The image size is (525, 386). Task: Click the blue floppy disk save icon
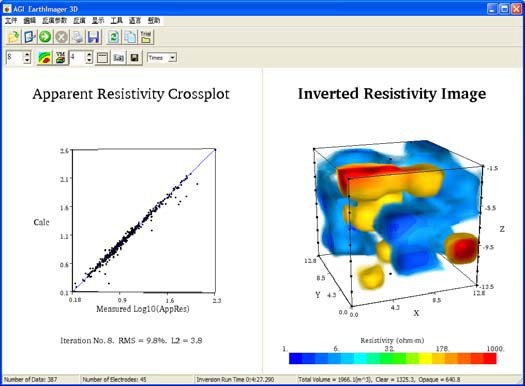click(94, 37)
